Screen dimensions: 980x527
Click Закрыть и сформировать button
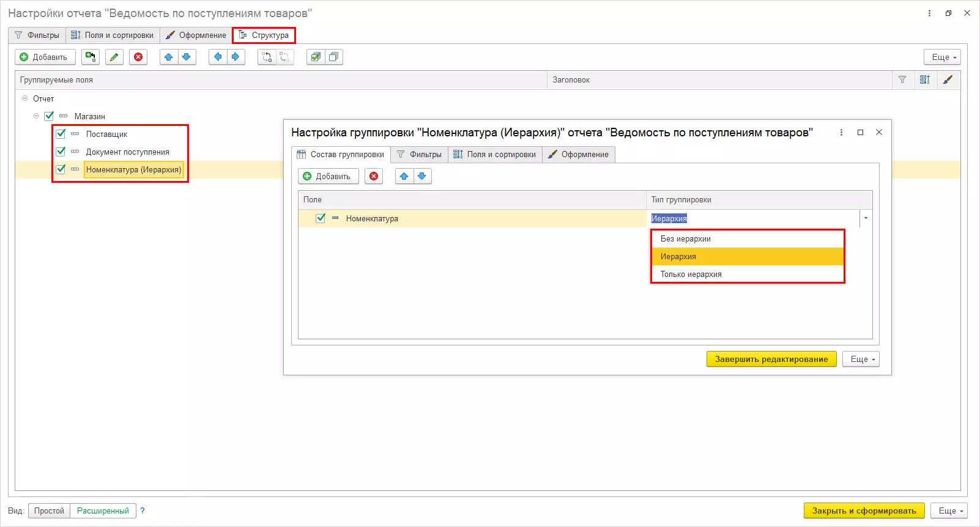click(864, 510)
